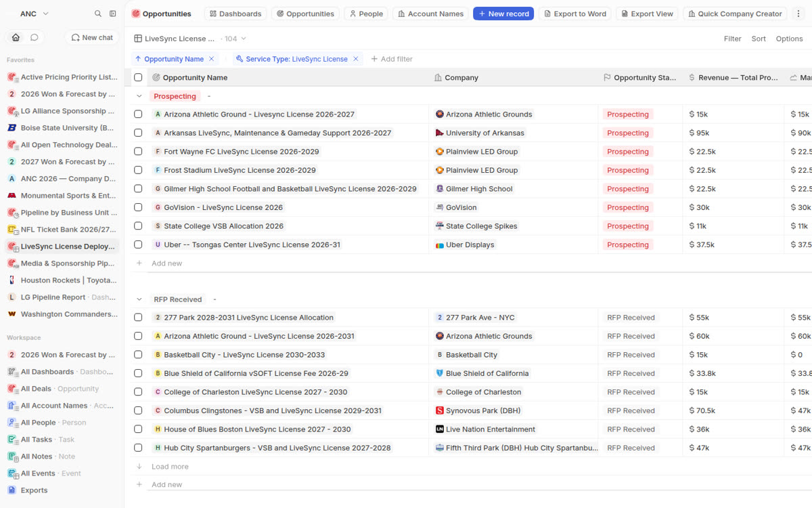Screen dimensions: 812x508
Task: Click the All Events workspace icon
Action: point(12,473)
